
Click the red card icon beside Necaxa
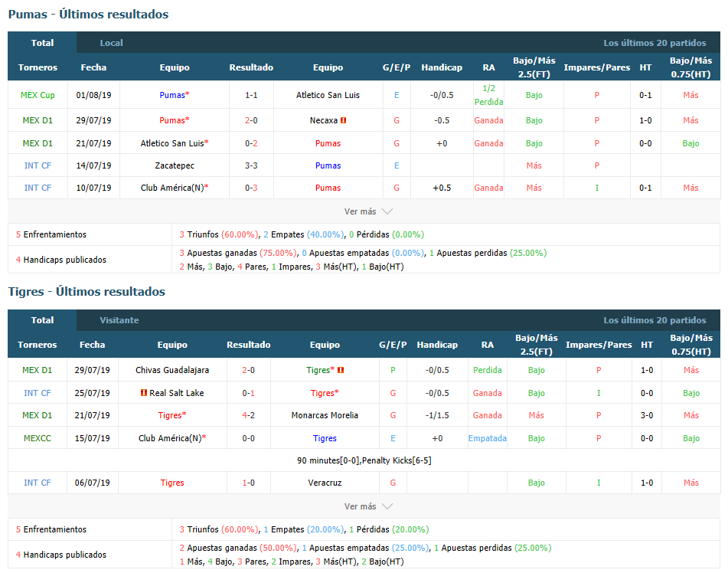pos(344,120)
